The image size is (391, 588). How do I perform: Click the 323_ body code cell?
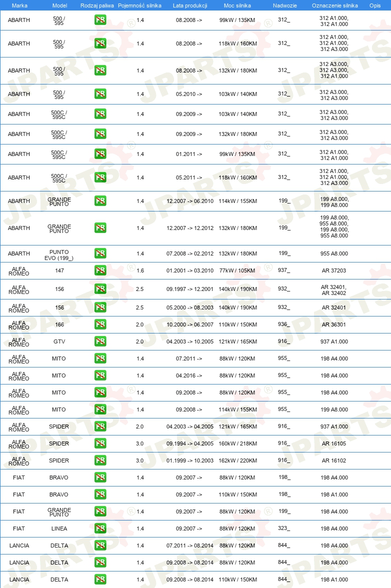(284, 528)
